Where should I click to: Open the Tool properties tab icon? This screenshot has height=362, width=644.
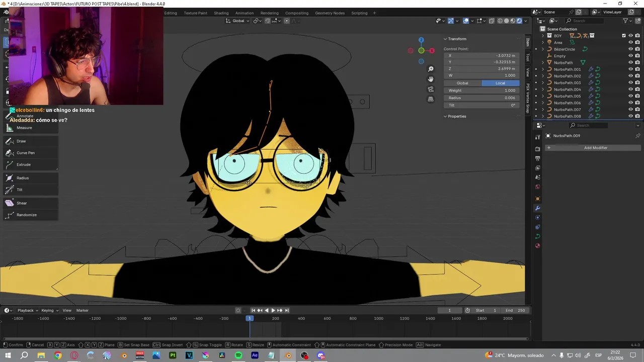(537, 138)
